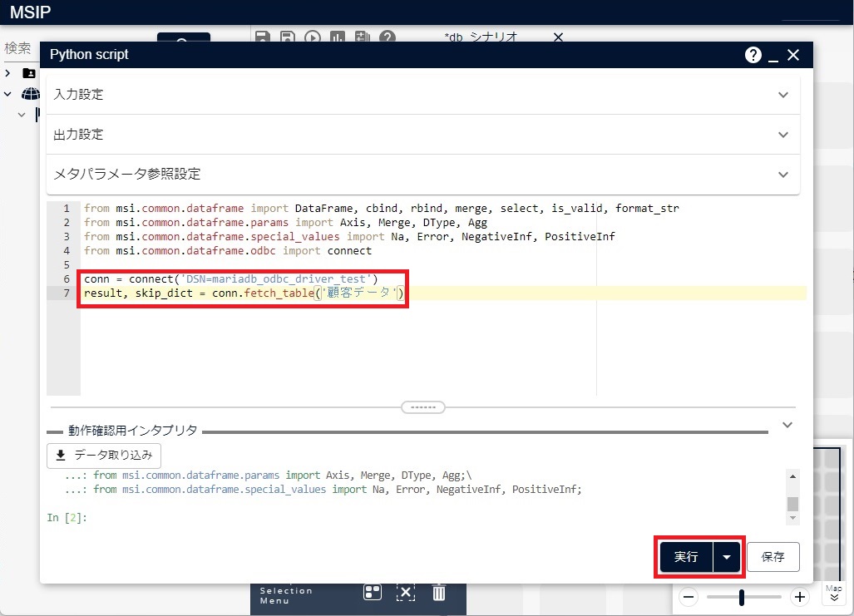This screenshot has width=854, height=616.
Task: Click the MSIP logo in the top bar
Action: pyautogui.click(x=31, y=12)
